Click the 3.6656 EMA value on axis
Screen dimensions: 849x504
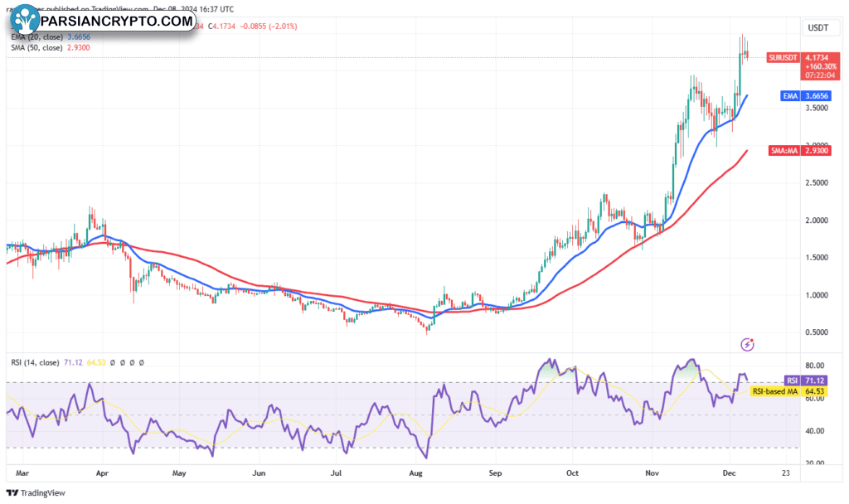coord(817,96)
